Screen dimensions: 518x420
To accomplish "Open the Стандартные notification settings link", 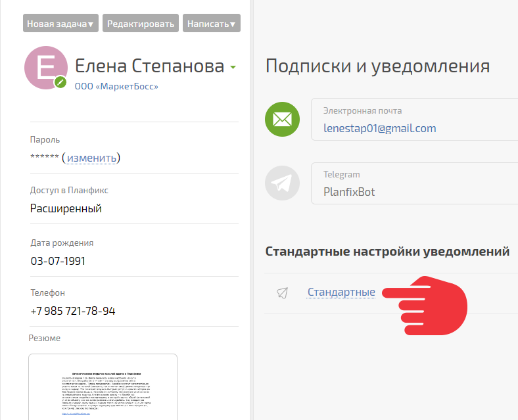I will click(341, 292).
